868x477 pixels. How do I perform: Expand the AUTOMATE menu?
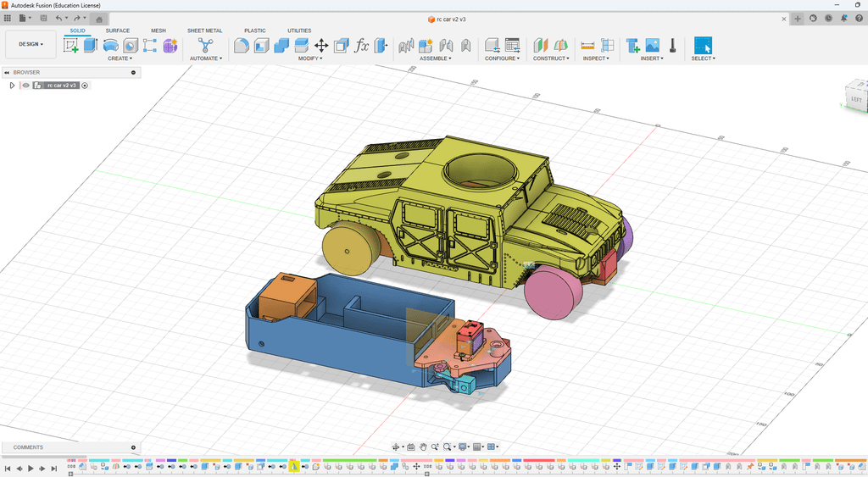tap(205, 58)
